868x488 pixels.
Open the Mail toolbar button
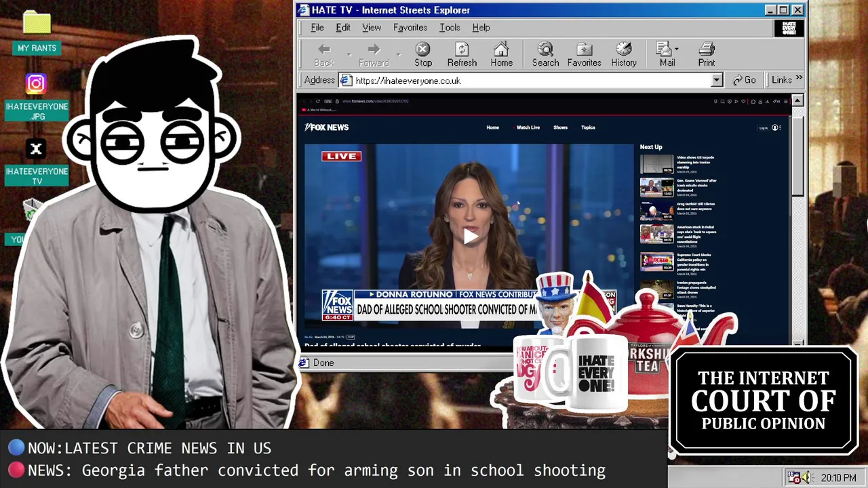667,55
